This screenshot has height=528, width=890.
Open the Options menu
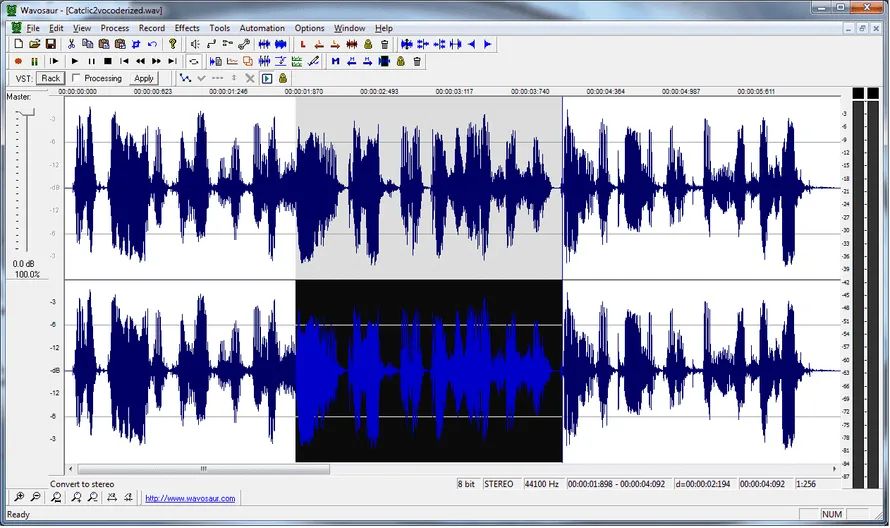309,28
